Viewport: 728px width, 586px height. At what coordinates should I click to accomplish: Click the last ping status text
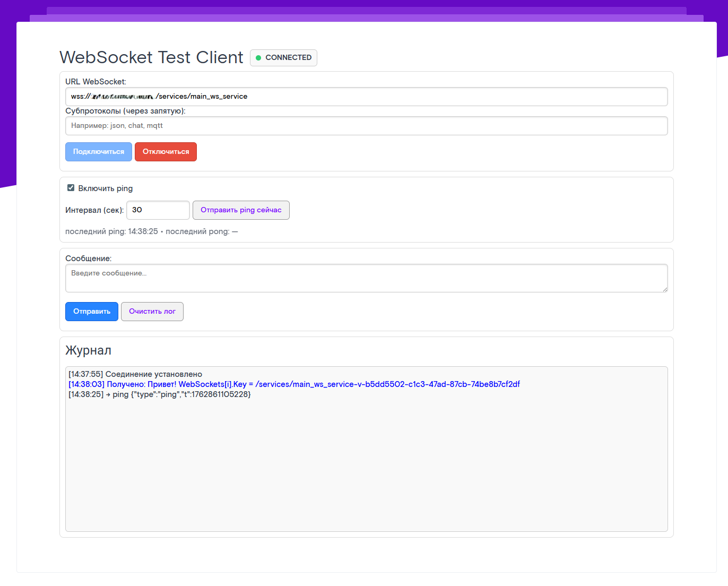(x=111, y=231)
